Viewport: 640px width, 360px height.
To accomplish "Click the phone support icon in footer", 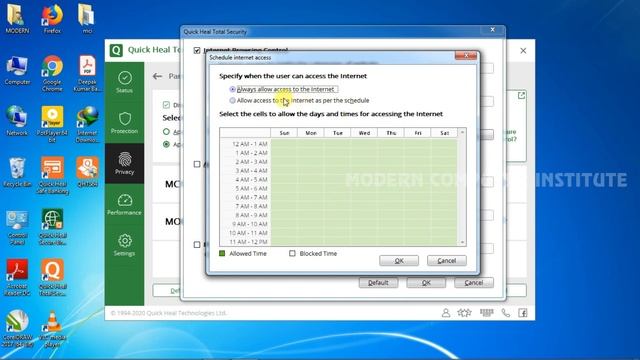I will pos(506,313).
